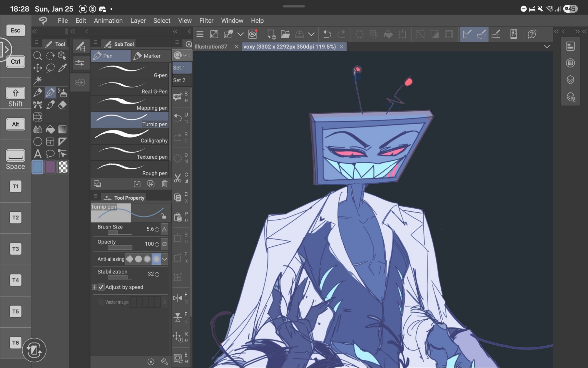588x368 pixels.
Task: Select the Eyedropper tool
Action: (62, 68)
